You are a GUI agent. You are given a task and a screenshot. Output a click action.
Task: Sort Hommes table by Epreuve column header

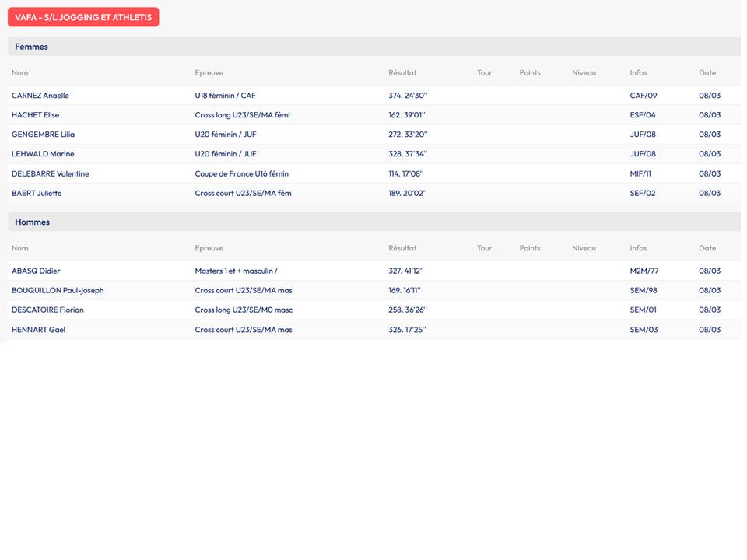(209, 248)
